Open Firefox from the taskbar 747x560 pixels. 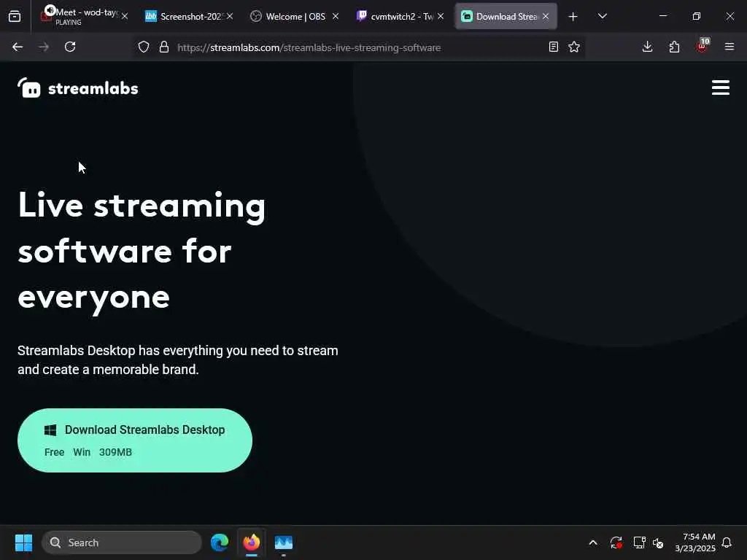tap(252, 542)
